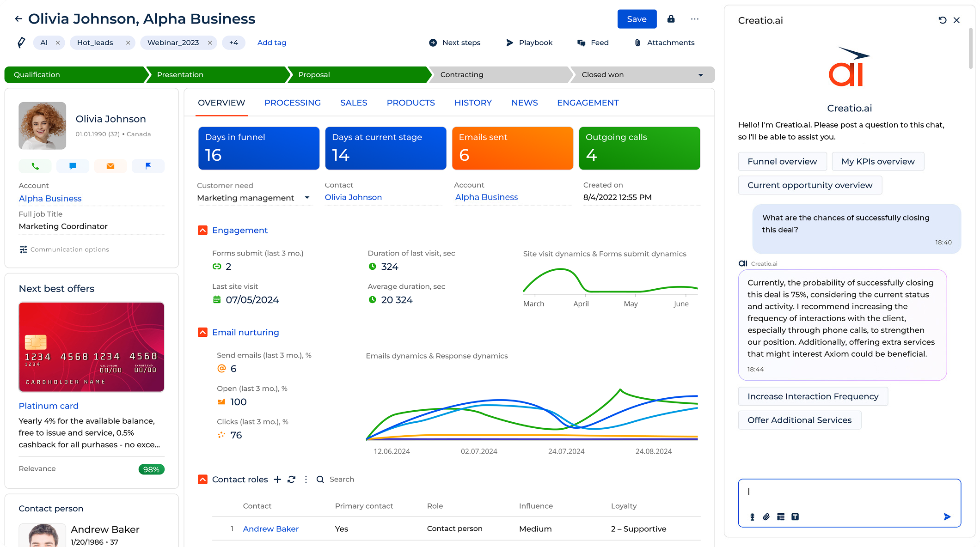980x547 pixels.
Task: Click the send arrow in the Creatio.ai chat
Action: tap(947, 517)
